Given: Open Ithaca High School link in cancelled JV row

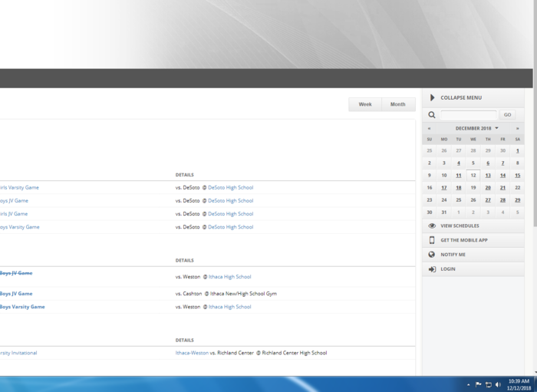Looking at the screenshot, I should (230, 277).
